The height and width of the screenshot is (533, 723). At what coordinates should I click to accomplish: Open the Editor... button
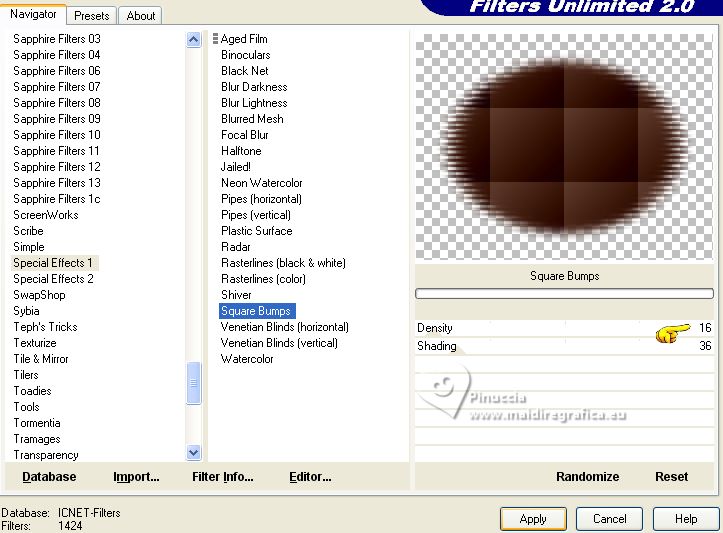point(310,476)
